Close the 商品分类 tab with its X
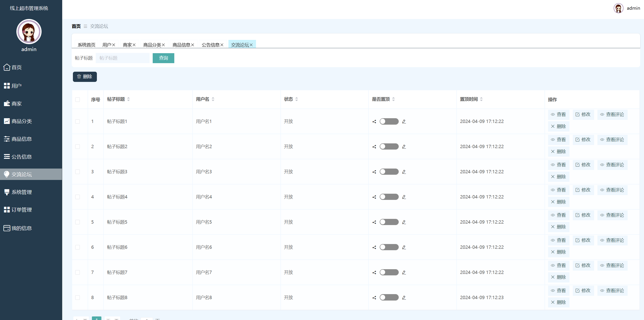This screenshot has width=644, height=320. click(x=164, y=45)
